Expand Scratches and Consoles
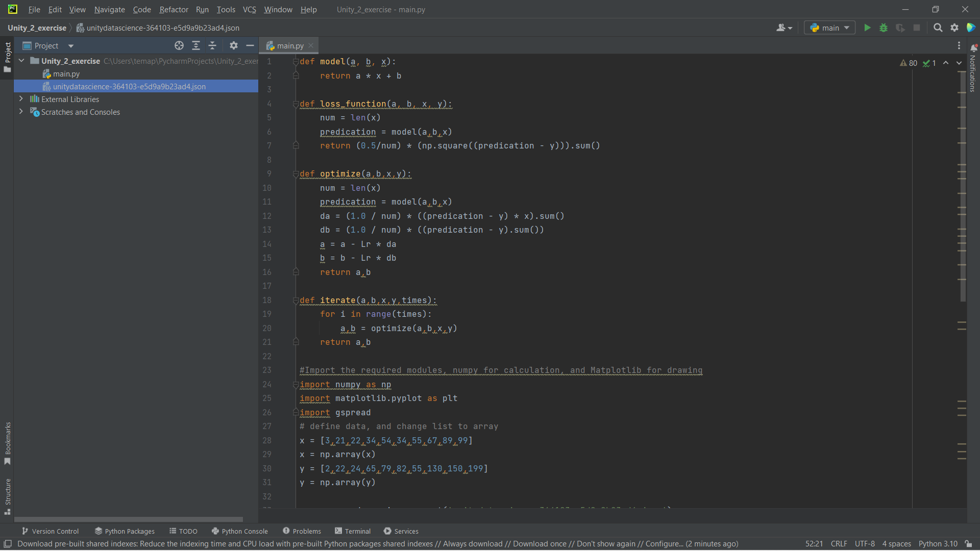Viewport: 980px width, 551px height. [x=21, y=112]
